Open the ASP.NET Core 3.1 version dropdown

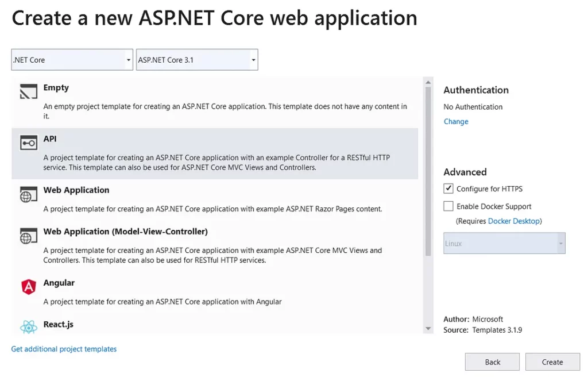(197, 60)
